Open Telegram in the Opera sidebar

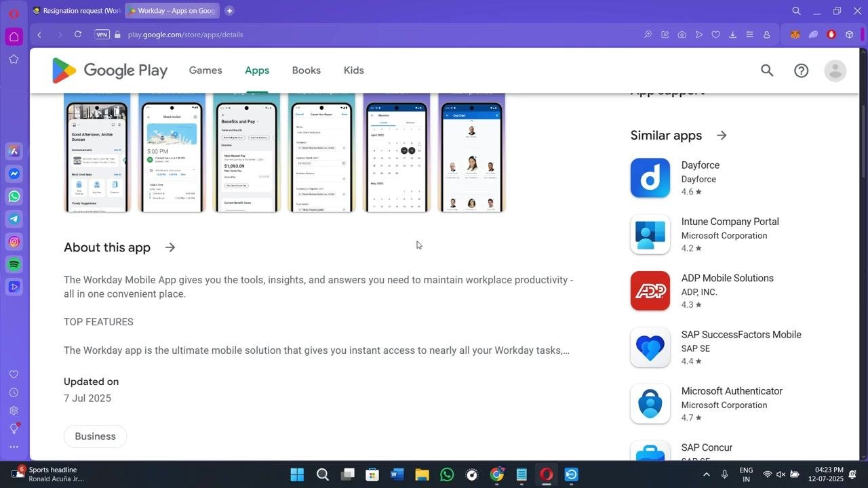pos(14,219)
